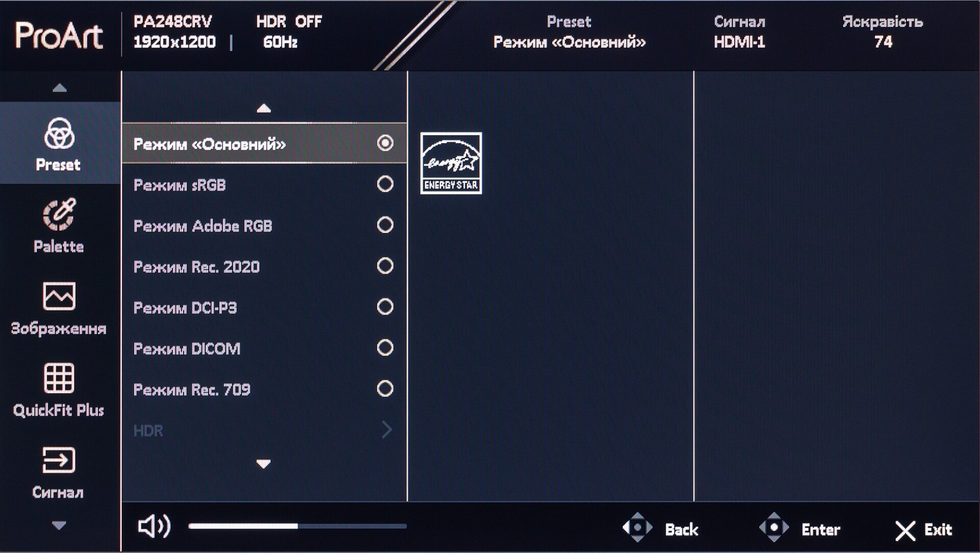Select radio button for Режим Rec. 709
Viewport: 980px width, 553px height.
(x=385, y=389)
